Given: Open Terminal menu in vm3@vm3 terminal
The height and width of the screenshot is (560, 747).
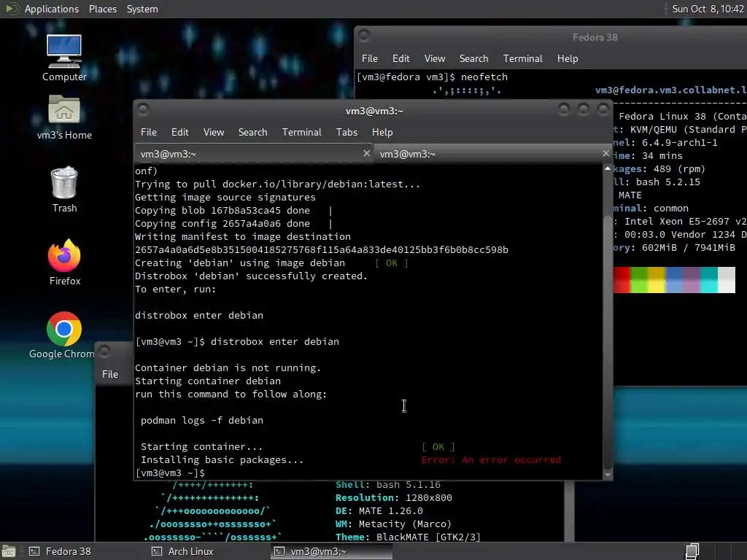Looking at the screenshot, I should tap(301, 133).
